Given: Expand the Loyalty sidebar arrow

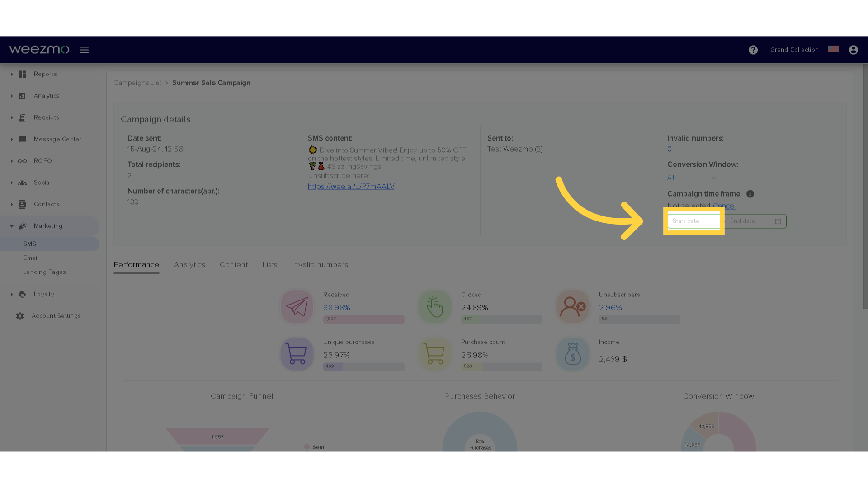Looking at the screenshot, I should coord(12,294).
